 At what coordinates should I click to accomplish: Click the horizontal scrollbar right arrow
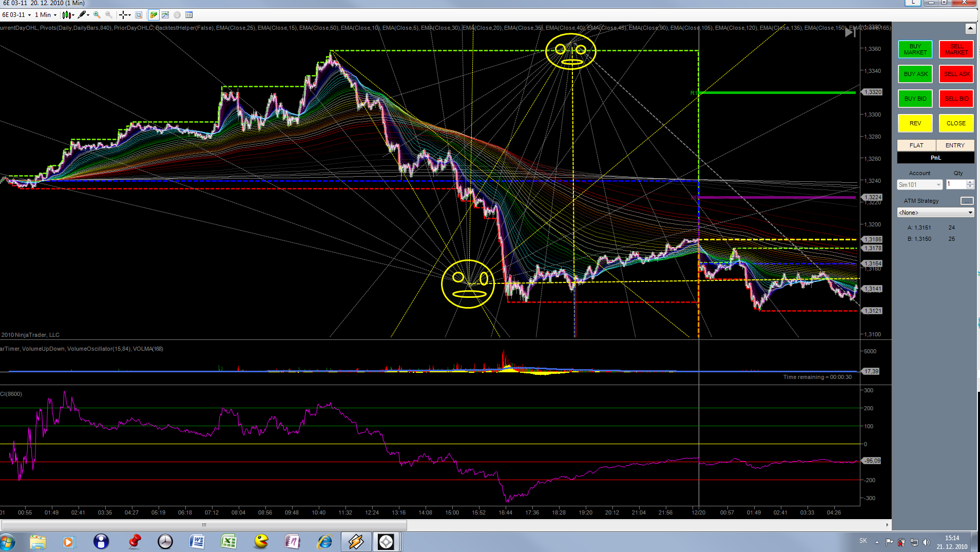pyautogui.click(x=887, y=525)
